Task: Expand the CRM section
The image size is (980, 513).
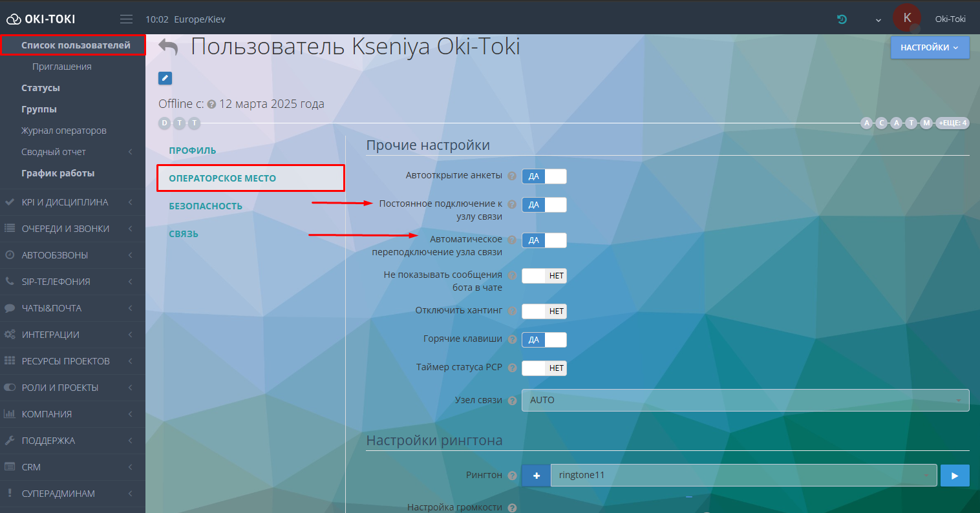Action: coord(72,467)
